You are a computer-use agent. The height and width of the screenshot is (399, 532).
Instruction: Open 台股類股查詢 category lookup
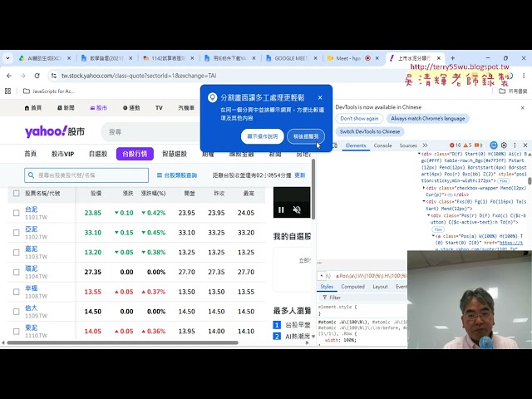(x=177, y=175)
